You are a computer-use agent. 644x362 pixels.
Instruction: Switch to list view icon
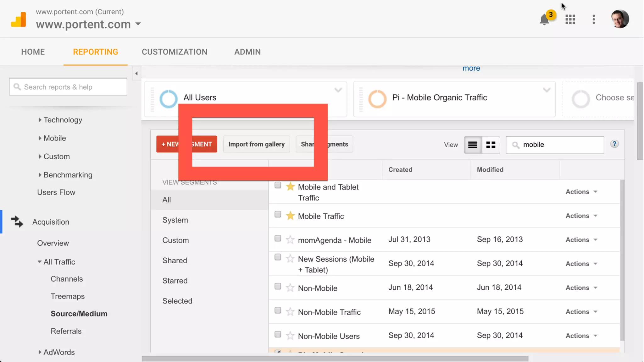[x=473, y=145]
